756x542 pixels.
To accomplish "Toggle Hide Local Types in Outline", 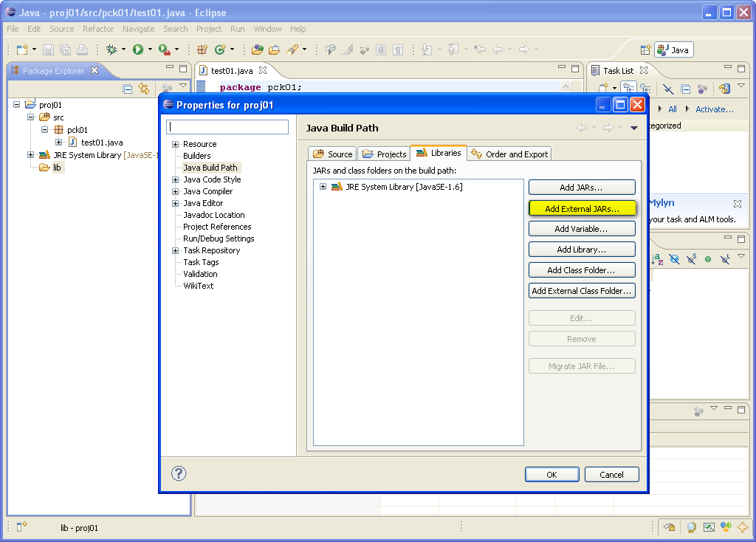I will (725, 259).
